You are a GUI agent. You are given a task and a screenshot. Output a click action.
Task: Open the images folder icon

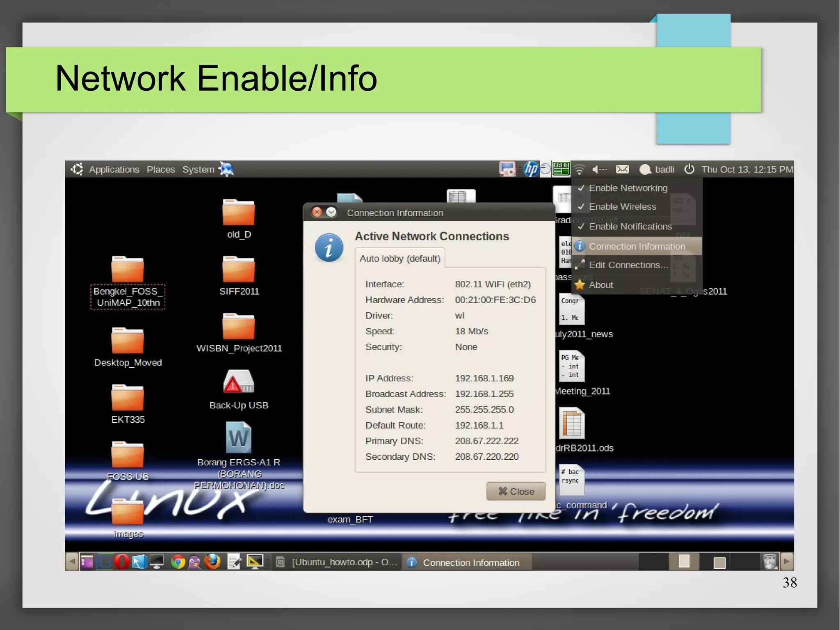tap(128, 511)
